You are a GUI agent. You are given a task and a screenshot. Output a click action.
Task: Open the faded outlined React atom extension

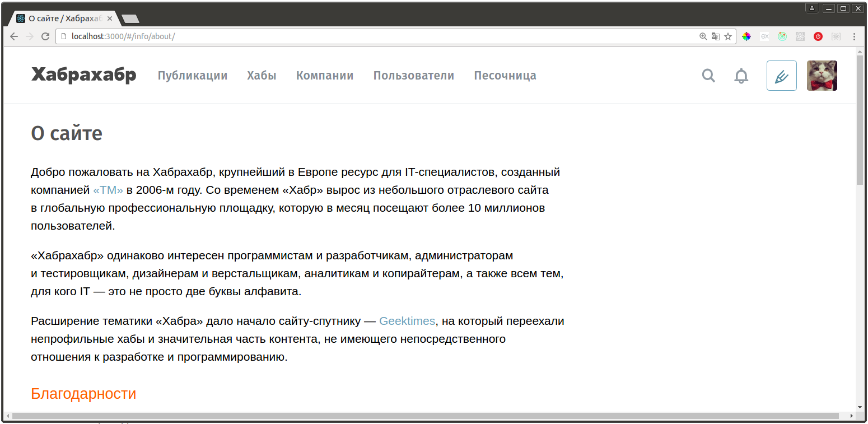836,36
